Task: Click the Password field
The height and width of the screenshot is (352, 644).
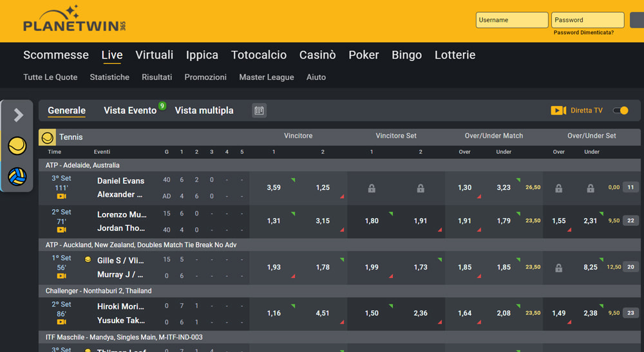Action: click(x=588, y=20)
